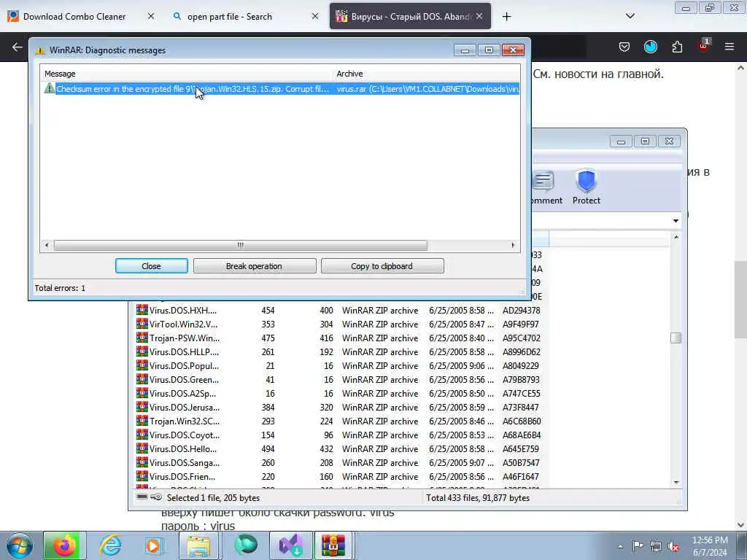Click the WinRAR file list scroll down arrow
Viewport: 747px width, 560px height.
pyautogui.click(x=676, y=482)
